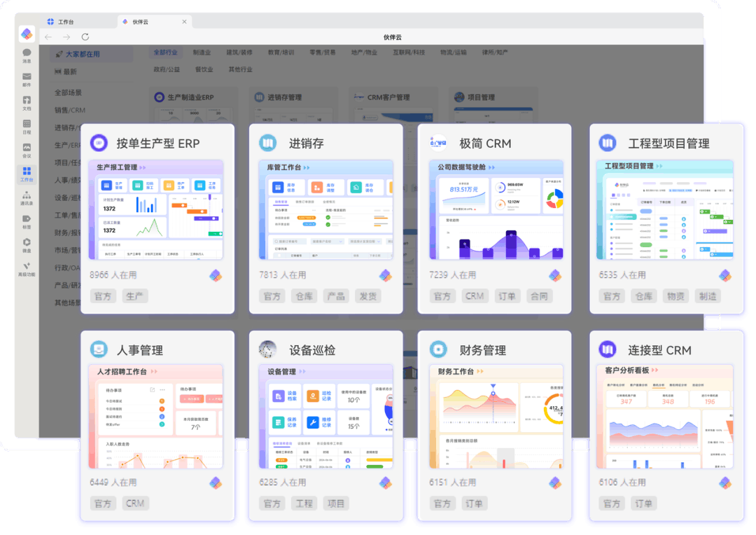Select the 全部行业 industry filter

165,52
